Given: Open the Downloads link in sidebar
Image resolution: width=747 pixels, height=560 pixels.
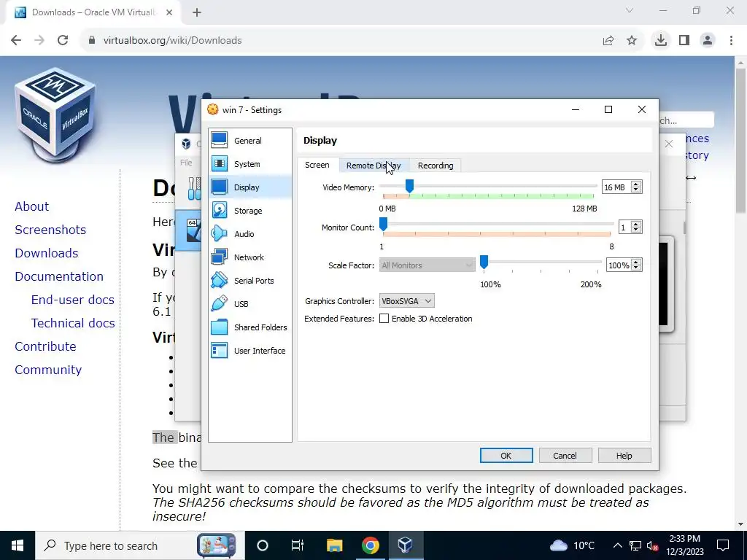Looking at the screenshot, I should pos(46,253).
